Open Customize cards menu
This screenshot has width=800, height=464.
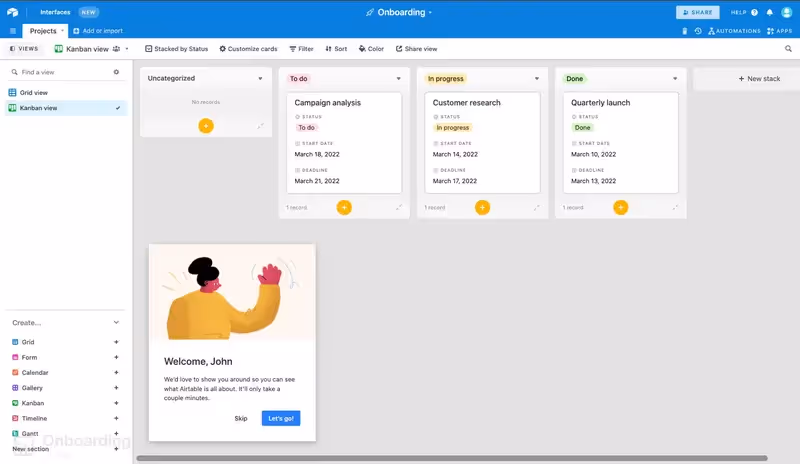click(x=248, y=49)
